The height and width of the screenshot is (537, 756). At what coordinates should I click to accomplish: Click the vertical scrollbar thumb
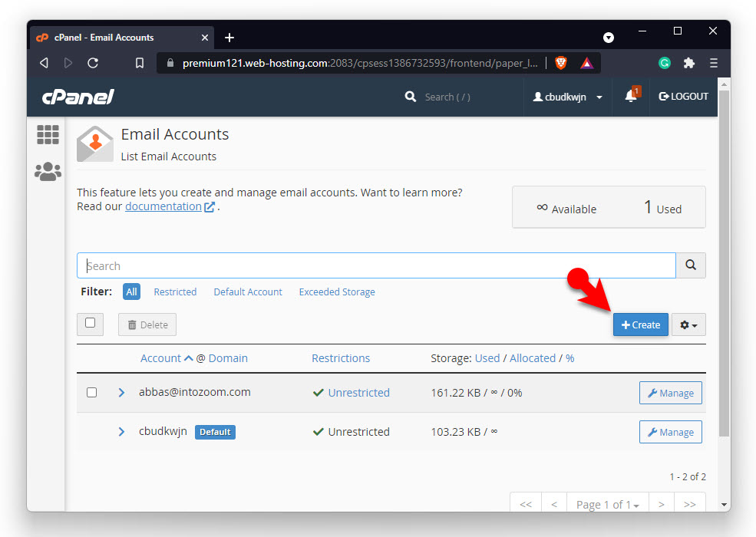724,264
